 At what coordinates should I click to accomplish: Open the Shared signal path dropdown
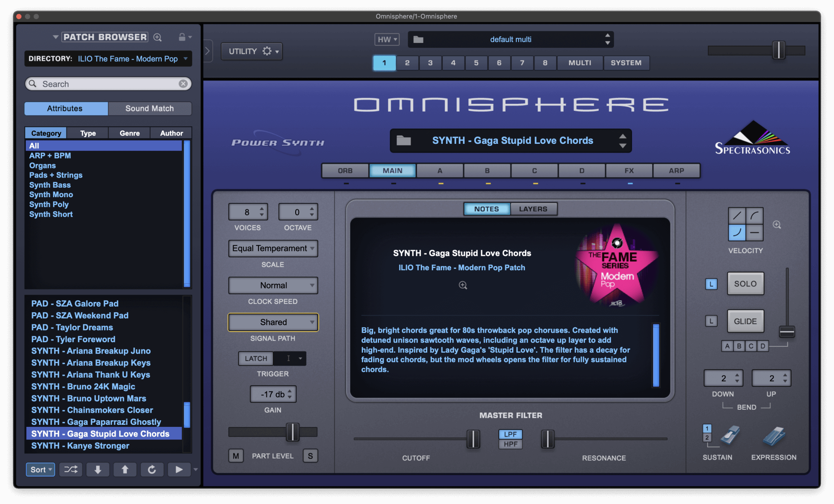tap(273, 322)
